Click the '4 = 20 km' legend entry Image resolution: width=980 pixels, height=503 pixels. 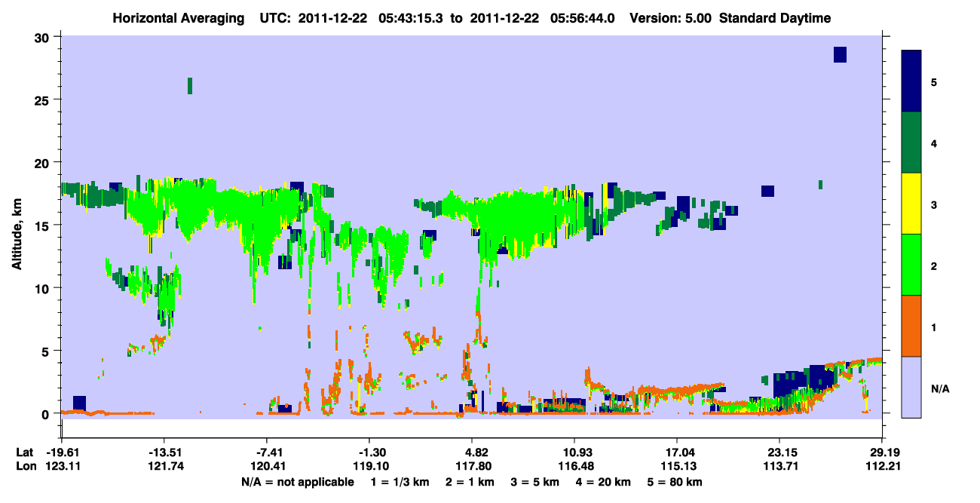(605, 482)
